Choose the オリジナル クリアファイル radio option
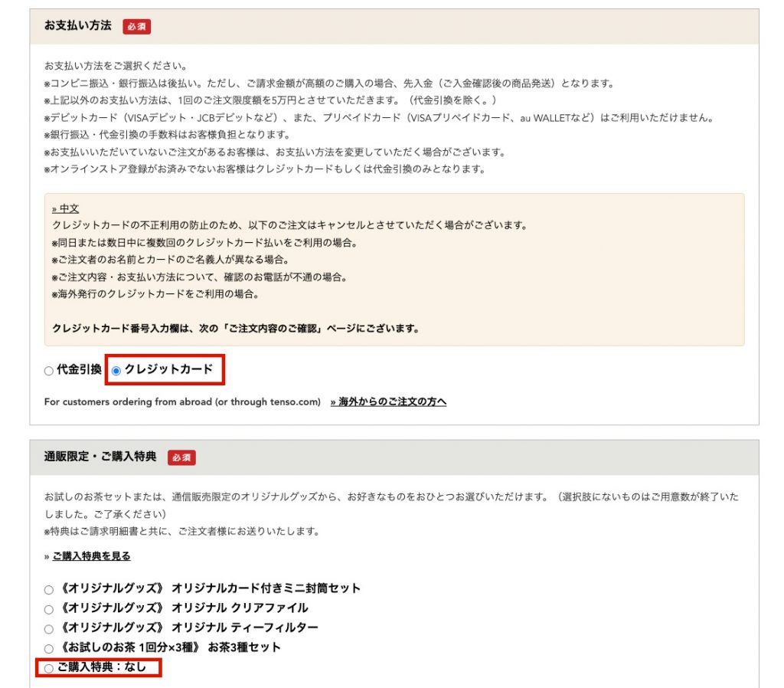Screen dimensions: 784x688 (x=49, y=610)
